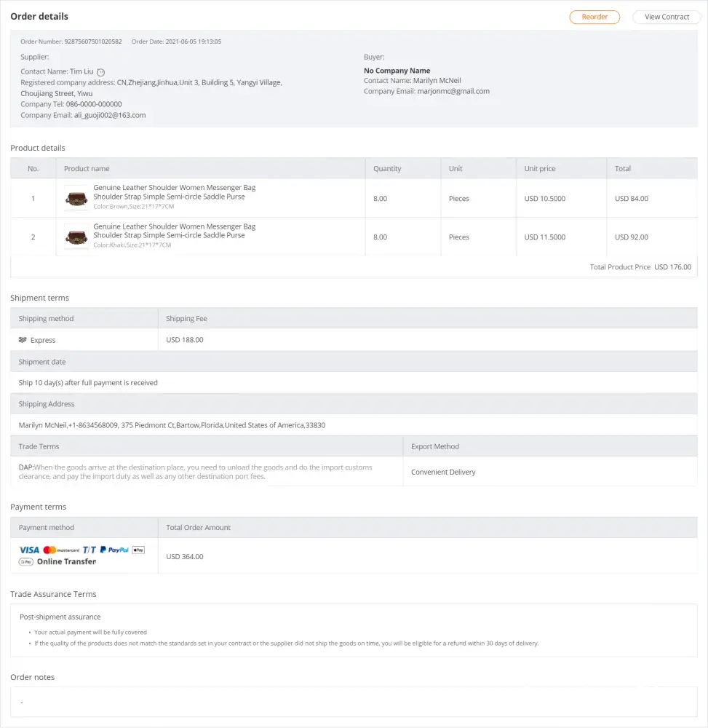
Task: Click the Apple Pay icon
Action: click(x=139, y=550)
